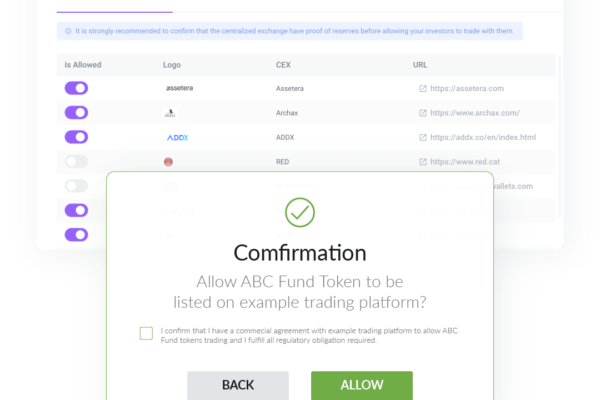The width and height of the screenshot is (600, 400).
Task: Click the ALLOW button
Action: coord(362,385)
